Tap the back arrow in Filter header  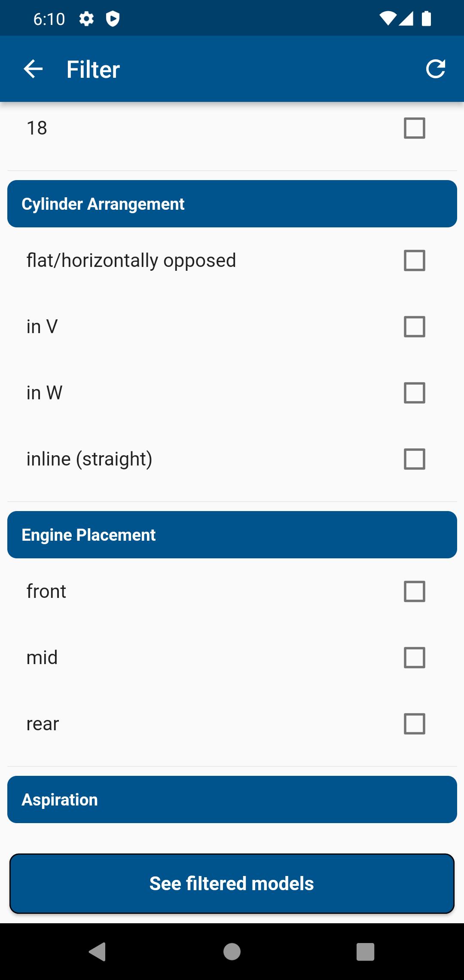coord(33,69)
